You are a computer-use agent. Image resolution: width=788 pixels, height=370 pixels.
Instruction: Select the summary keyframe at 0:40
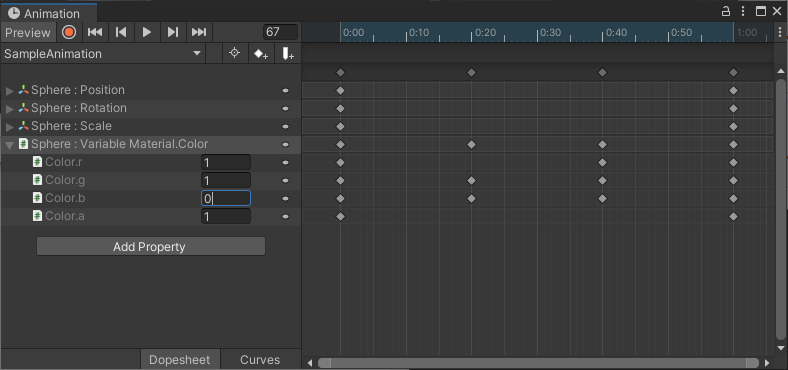603,73
